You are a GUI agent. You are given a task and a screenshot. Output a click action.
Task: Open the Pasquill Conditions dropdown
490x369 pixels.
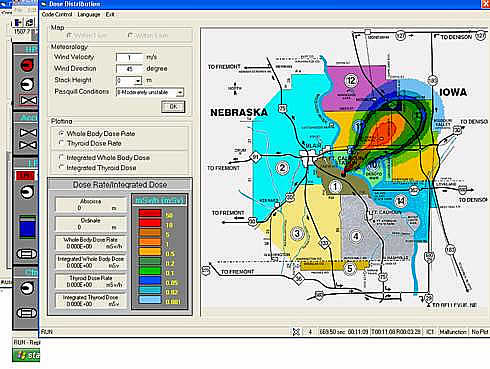click(180, 92)
